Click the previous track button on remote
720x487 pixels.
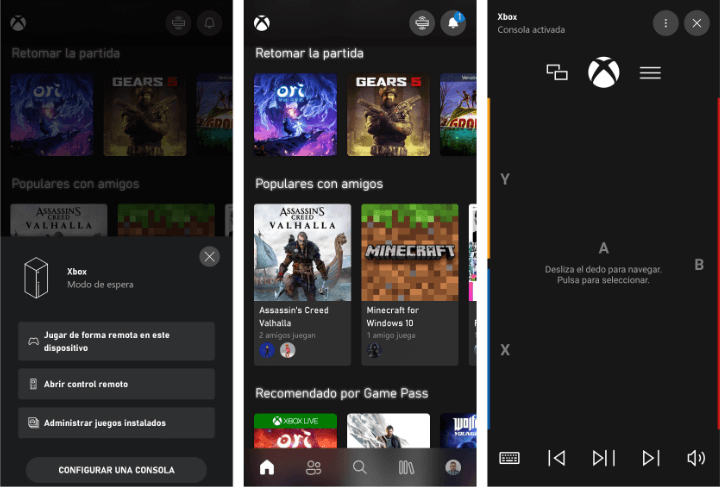[557, 458]
